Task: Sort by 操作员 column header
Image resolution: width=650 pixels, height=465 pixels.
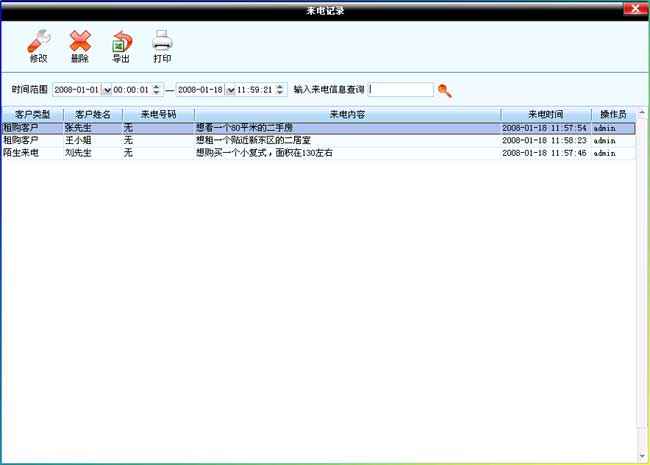Action: [x=613, y=115]
